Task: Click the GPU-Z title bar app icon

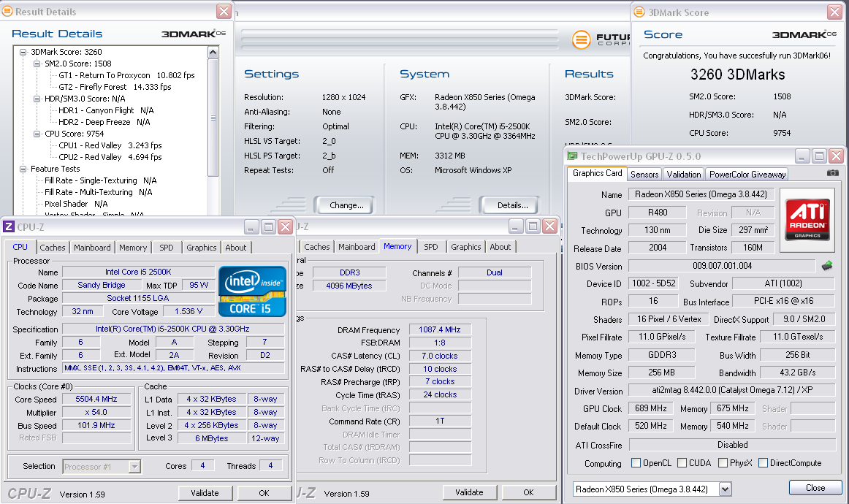Action: tap(572, 156)
